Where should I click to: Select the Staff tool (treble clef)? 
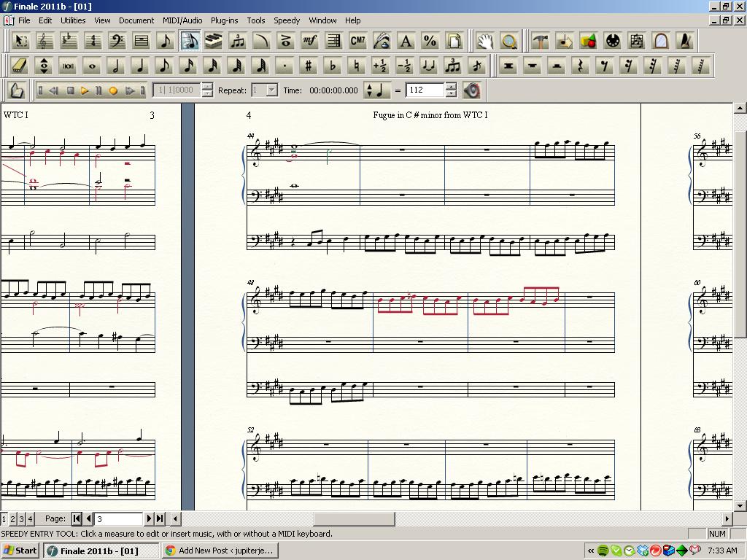click(x=44, y=41)
